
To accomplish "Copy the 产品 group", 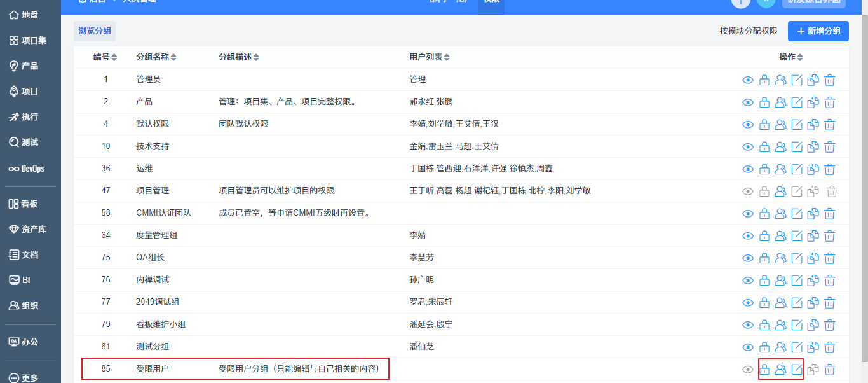I will (813, 102).
